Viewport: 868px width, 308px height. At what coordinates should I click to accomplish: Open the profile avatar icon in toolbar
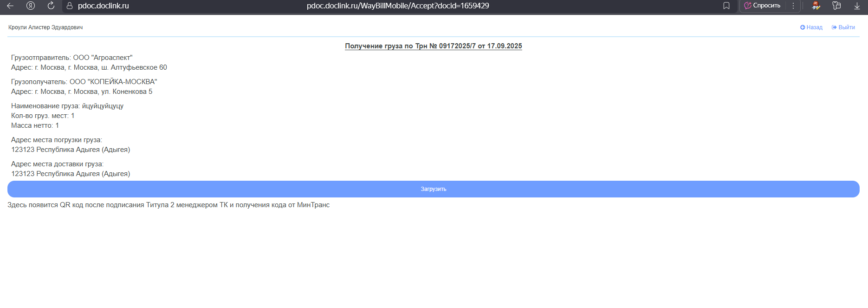816,6
